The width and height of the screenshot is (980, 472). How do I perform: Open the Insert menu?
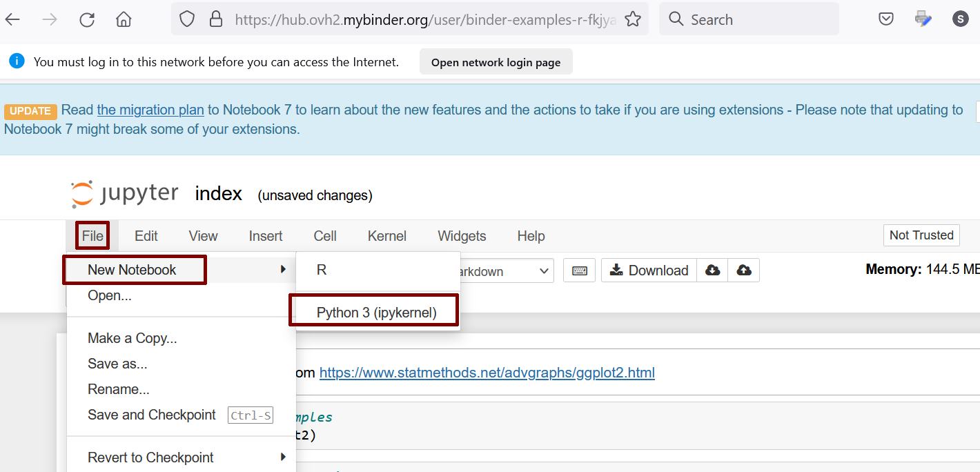coord(266,236)
